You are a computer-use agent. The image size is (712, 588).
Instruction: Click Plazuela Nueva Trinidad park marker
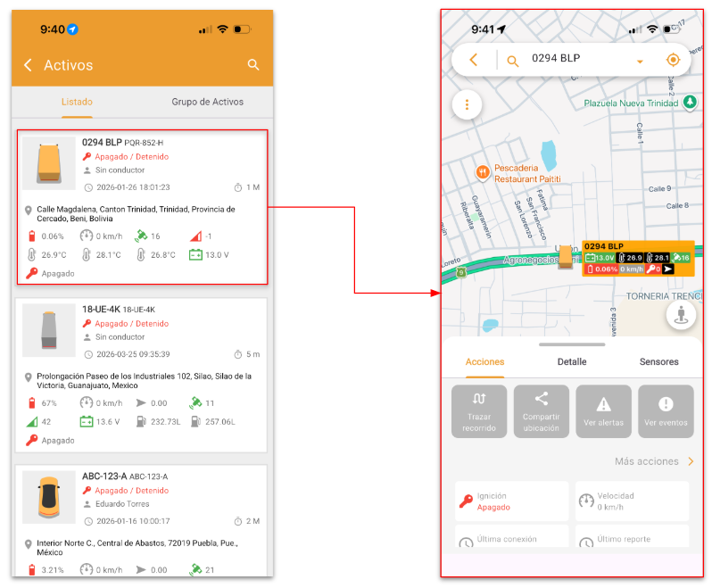click(691, 102)
